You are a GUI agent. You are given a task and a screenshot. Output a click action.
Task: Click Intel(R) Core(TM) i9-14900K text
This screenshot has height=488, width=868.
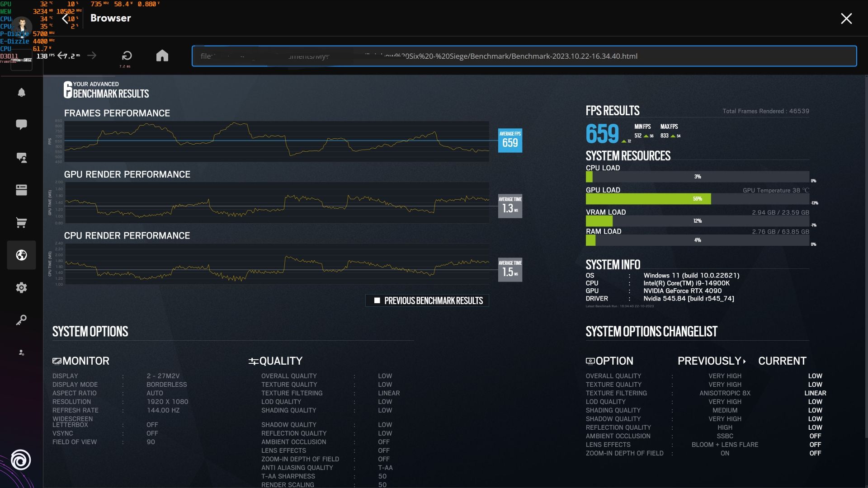click(x=687, y=283)
